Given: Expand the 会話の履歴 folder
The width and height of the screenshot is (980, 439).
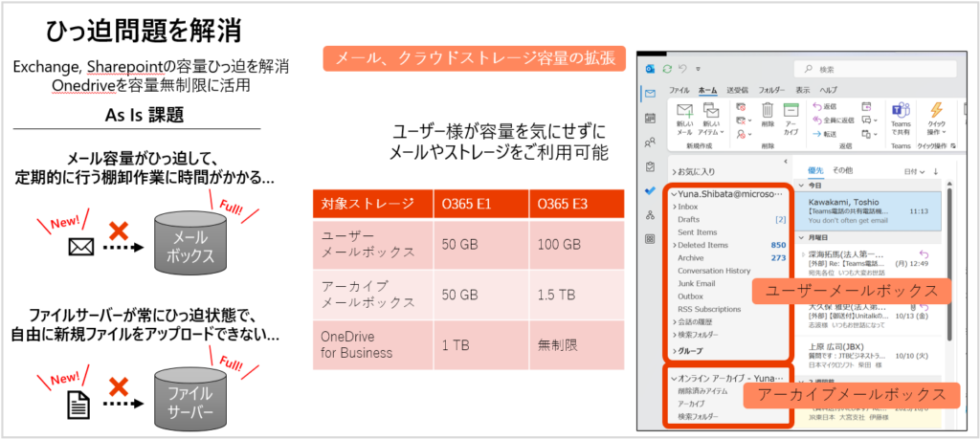Looking at the screenshot, I should point(675,322).
